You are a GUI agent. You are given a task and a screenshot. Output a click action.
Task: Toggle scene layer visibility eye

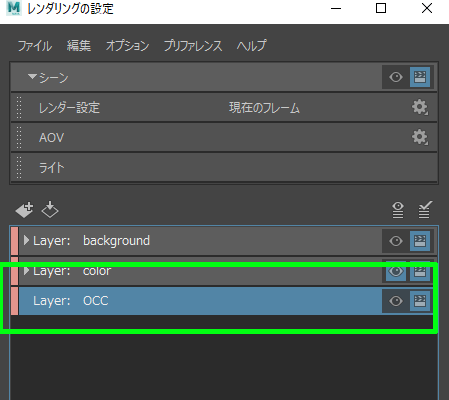click(x=396, y=77)
